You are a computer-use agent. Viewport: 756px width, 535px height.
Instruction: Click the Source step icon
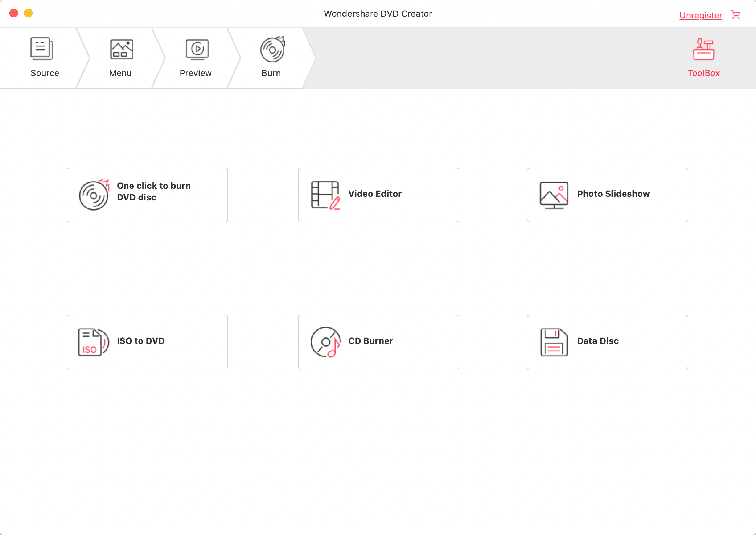pyautogui.click(x=42, y=49)
